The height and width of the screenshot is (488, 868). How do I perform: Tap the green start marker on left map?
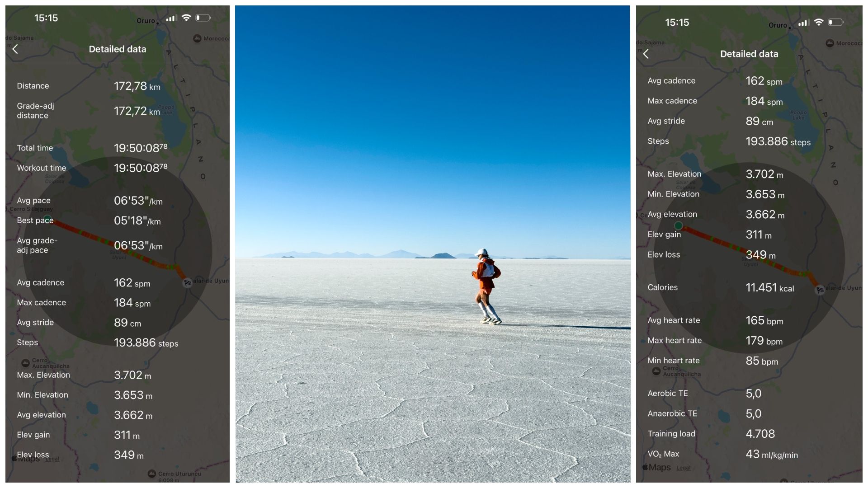tap(47, 219)
